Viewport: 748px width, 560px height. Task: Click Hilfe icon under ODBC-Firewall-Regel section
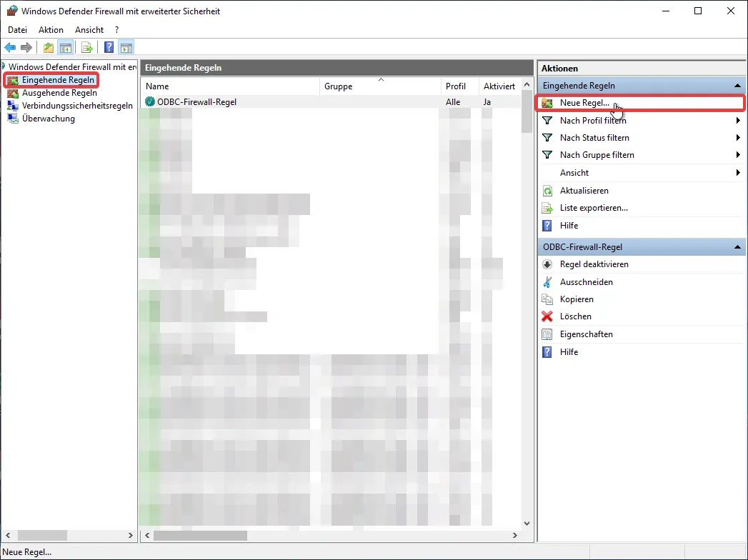[547, 352]
